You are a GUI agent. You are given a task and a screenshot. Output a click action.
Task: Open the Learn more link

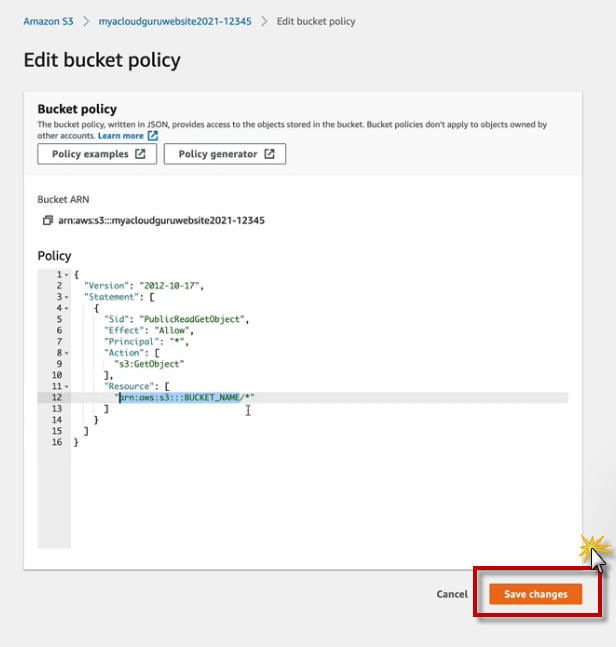[x=120, y=136]
